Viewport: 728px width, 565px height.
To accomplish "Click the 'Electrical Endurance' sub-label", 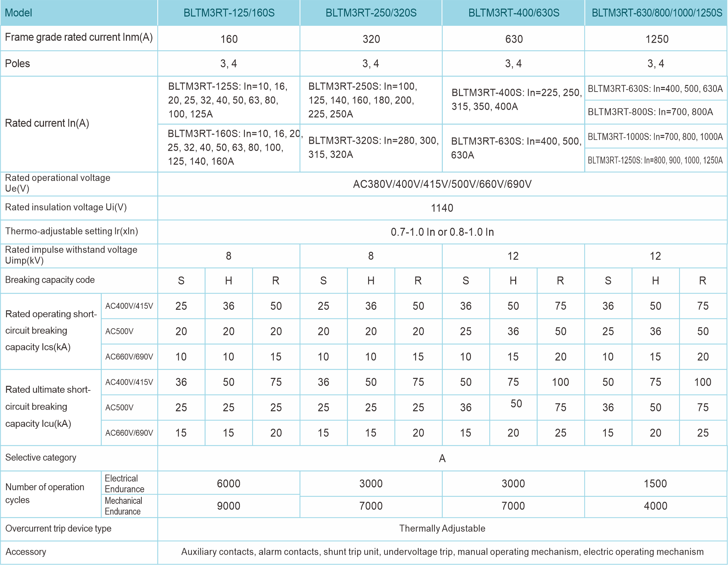I will [x=124, y=484].
